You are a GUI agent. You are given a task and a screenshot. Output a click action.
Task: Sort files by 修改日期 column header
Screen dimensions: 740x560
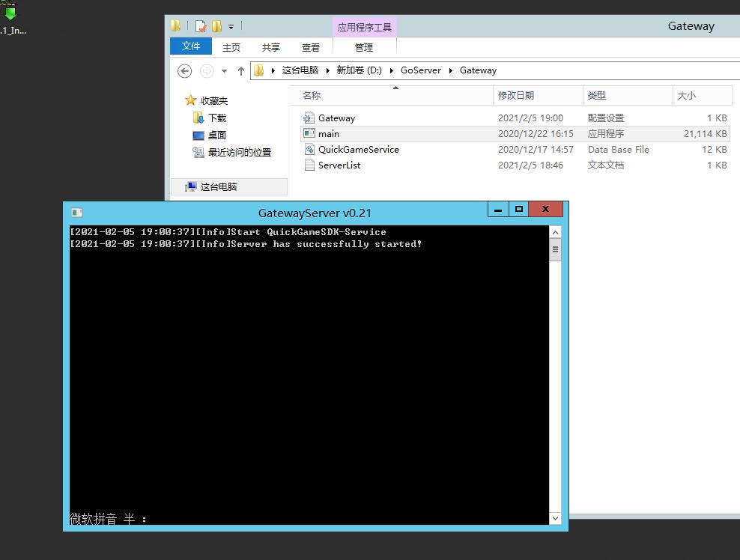(x=516, y=96)
